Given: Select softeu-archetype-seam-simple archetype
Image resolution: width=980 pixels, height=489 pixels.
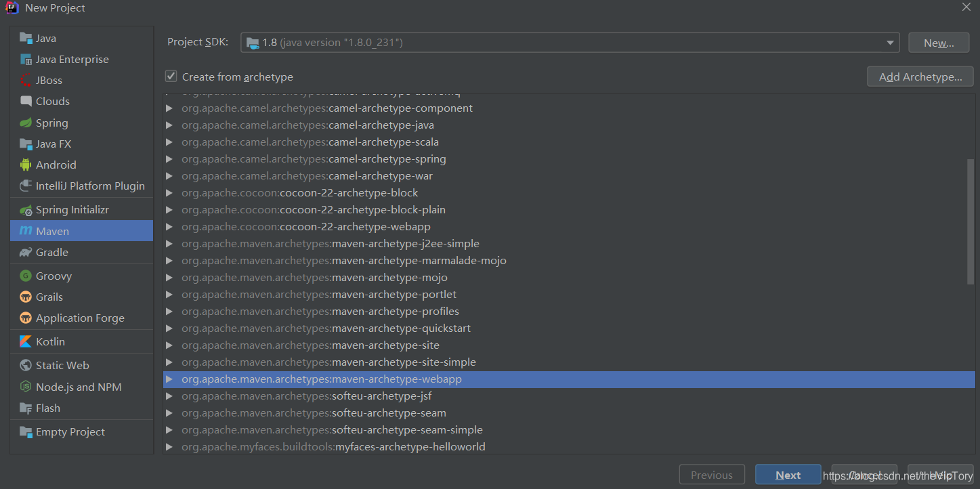Looking at the screenshot, I should (x=569, y=430).
